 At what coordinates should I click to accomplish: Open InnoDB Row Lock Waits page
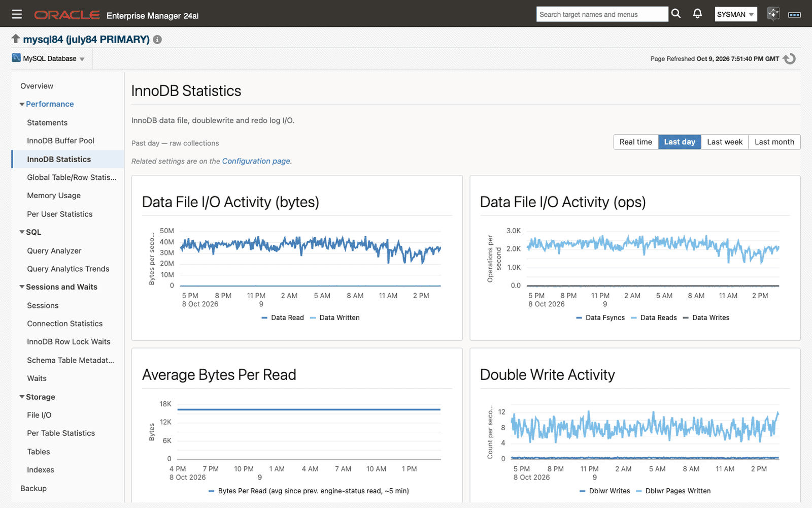tap(67, 342)
